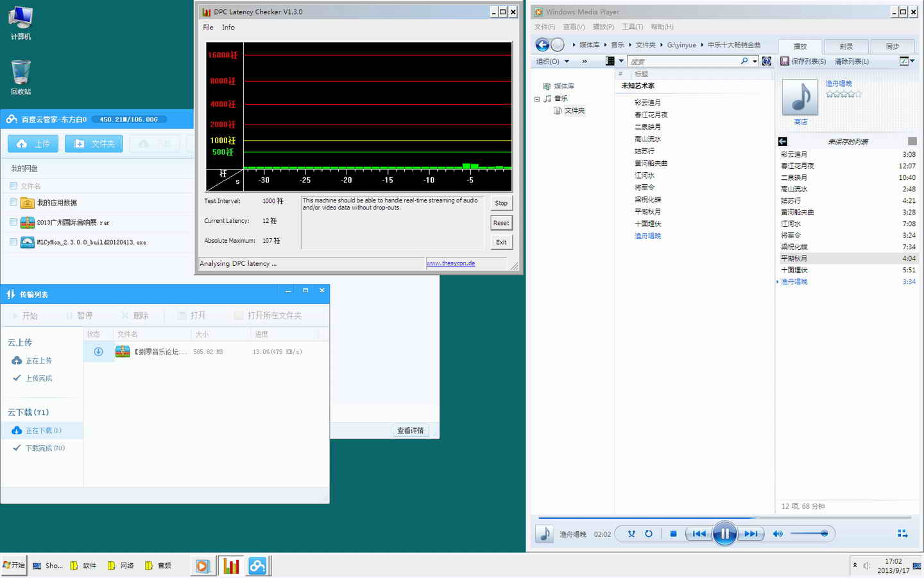The height and width of the screenshot is (578, 924).
Task: Click Reset in DPC Latency Checker
Action: tap(501, 223)
